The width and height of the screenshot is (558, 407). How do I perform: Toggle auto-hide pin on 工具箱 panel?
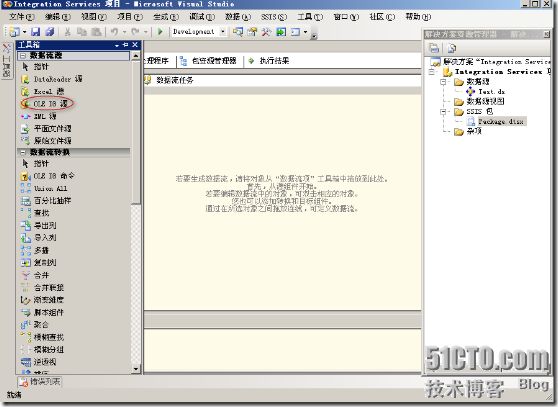(125, 45)
